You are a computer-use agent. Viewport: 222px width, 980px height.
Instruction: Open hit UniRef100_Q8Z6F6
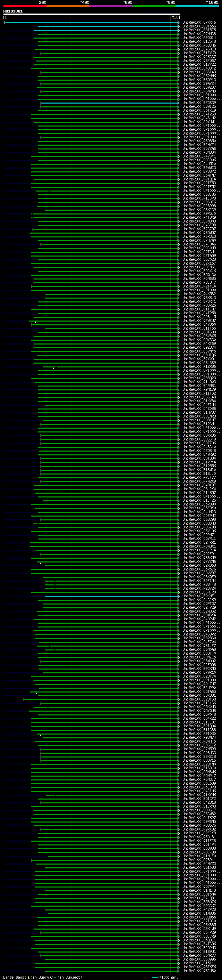pos(199,967)
